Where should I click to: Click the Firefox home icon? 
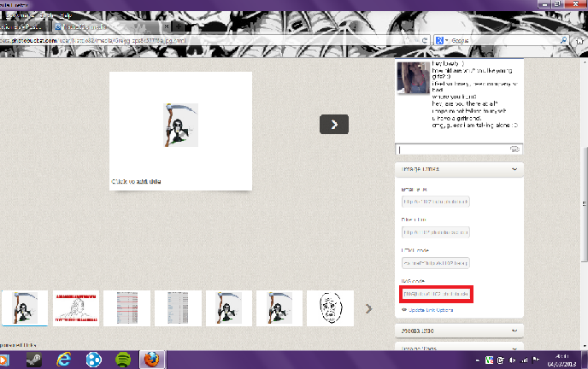click(x=579, y=40)
